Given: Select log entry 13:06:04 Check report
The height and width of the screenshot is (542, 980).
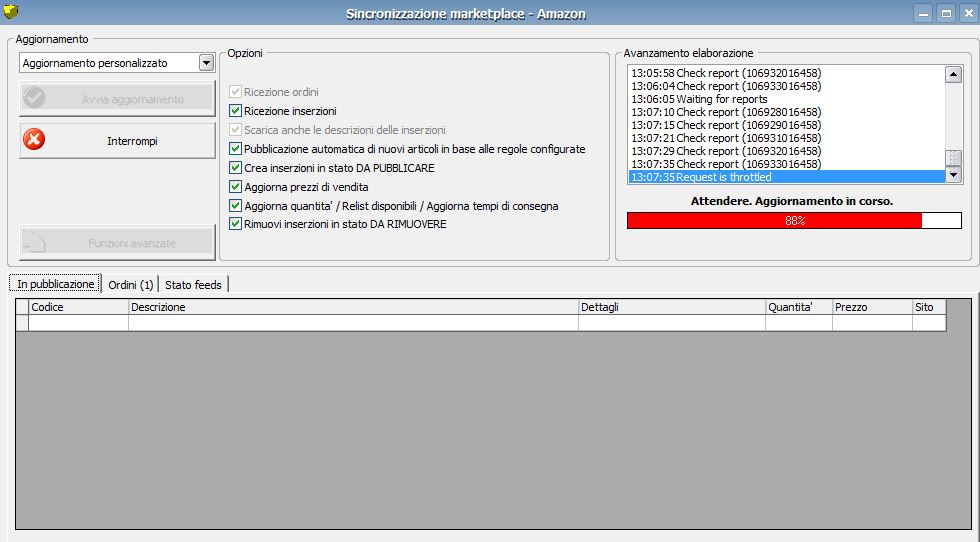Looking at the screenshot, I should point(786,86).
